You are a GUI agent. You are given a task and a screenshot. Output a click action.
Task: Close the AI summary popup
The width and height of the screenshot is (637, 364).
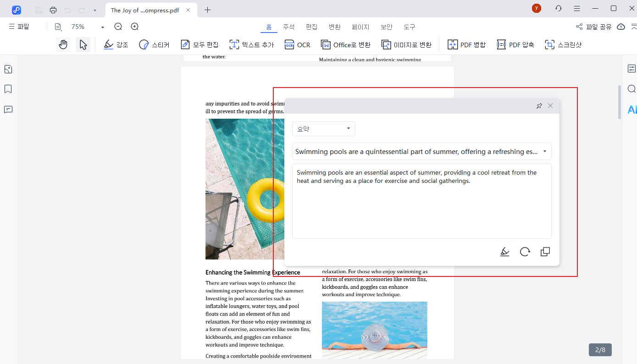point(550,106)
